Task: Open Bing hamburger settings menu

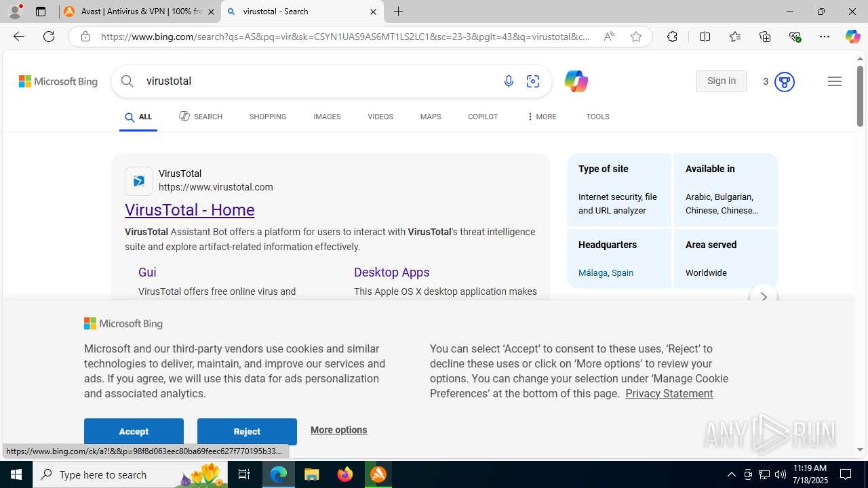Action: (834, 81)
